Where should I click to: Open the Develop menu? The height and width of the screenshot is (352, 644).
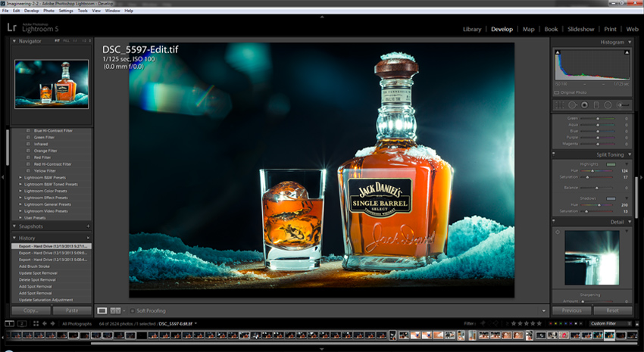point(31,11)
